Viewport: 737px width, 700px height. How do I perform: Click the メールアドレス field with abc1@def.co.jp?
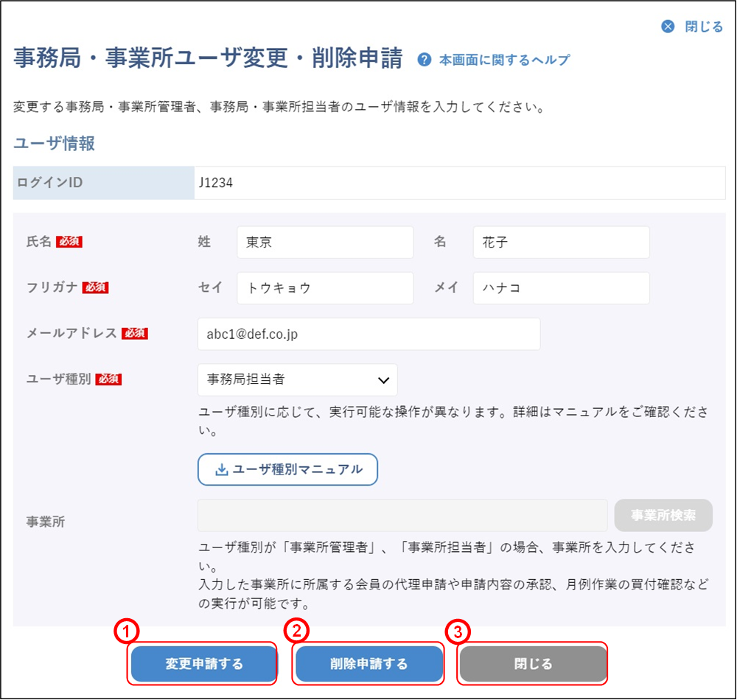[368, 334]
